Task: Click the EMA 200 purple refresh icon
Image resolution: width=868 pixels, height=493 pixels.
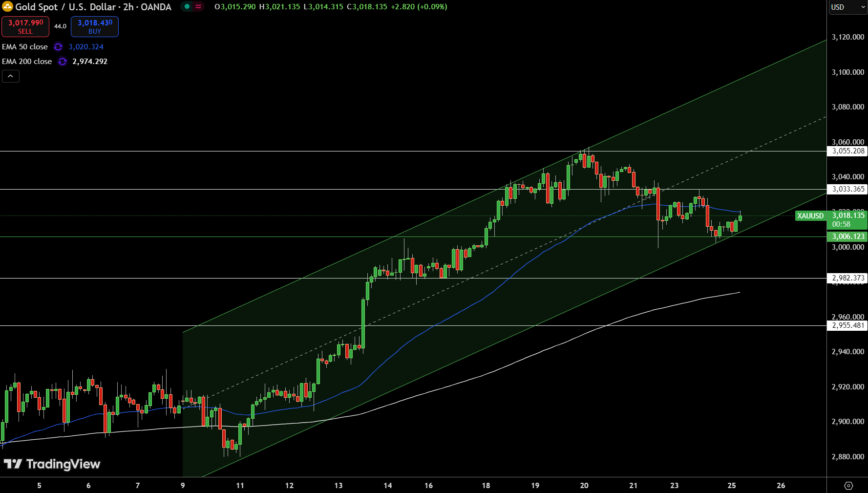Action: pos(62,62)
